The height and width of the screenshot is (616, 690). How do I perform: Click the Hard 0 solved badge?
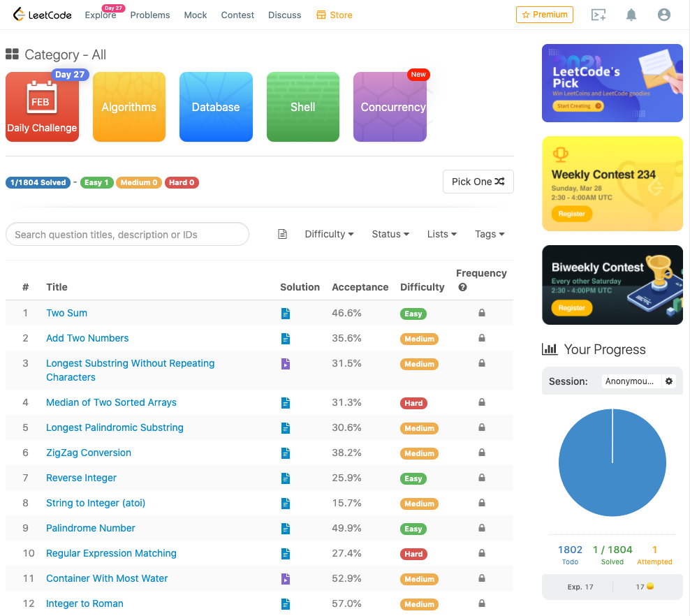[x=182, y=182]
